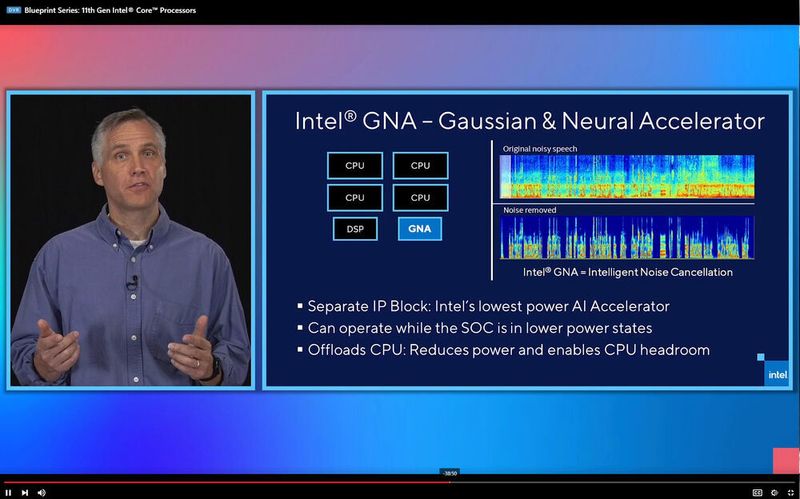Click the DVR badge in title bar
This screenshot has height=499, width=800.
14,10
